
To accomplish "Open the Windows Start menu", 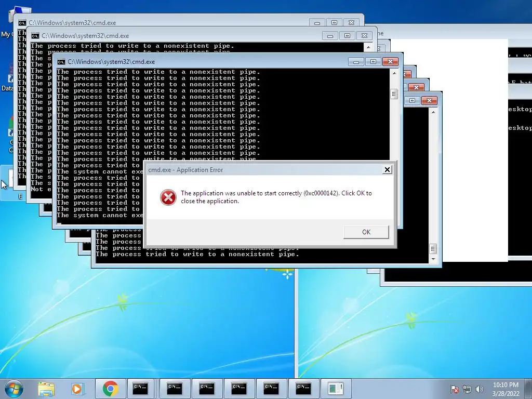I will (x=14, y=389).
